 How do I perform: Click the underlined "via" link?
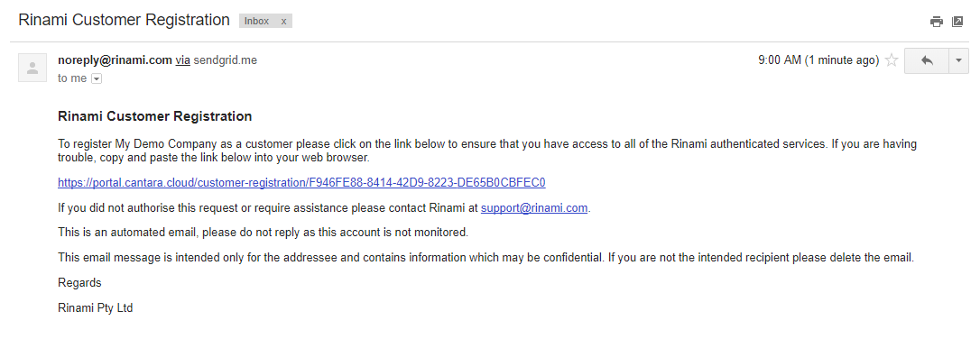pos(182,60)
